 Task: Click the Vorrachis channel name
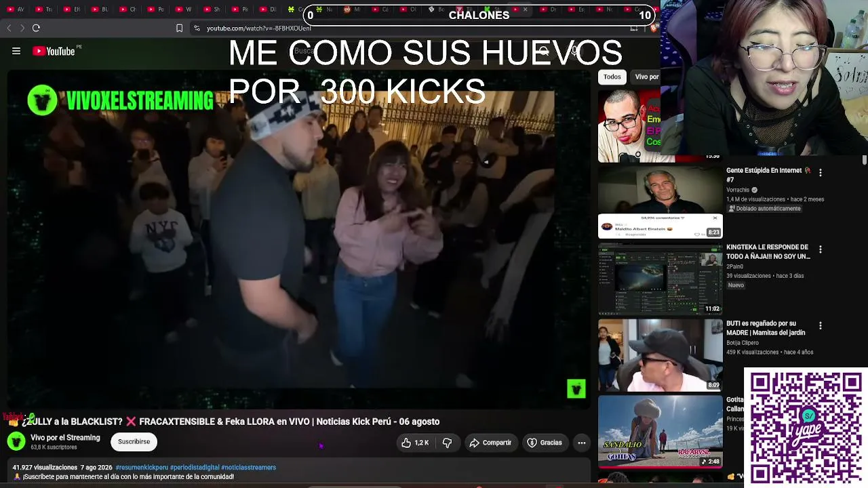738,190
